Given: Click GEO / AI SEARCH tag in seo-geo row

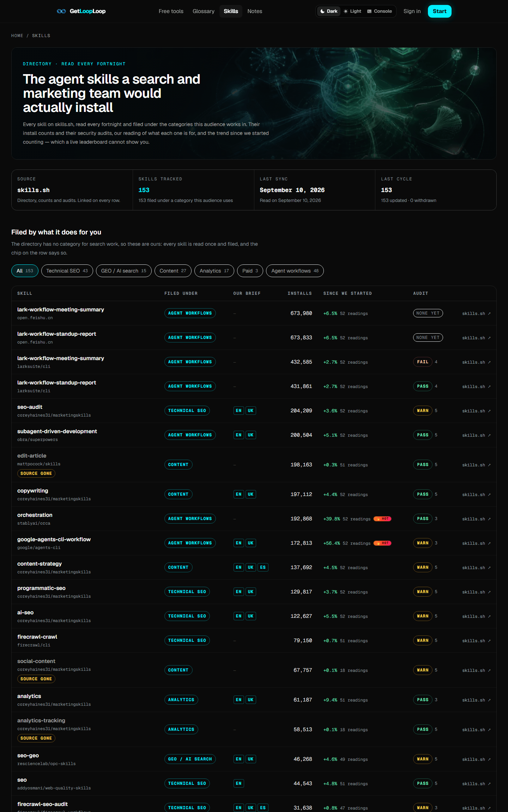Looking at the screenshot, I should (190, 759).
